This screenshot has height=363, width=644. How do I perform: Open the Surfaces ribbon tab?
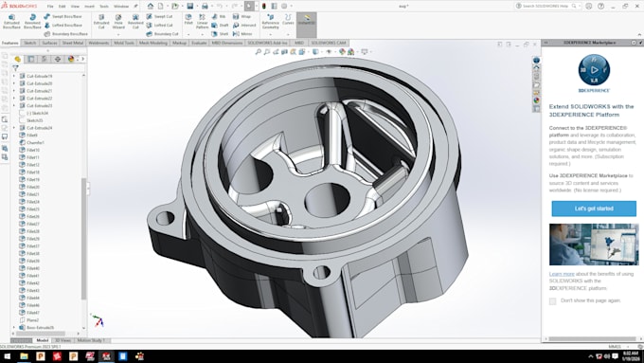(49, 43)
